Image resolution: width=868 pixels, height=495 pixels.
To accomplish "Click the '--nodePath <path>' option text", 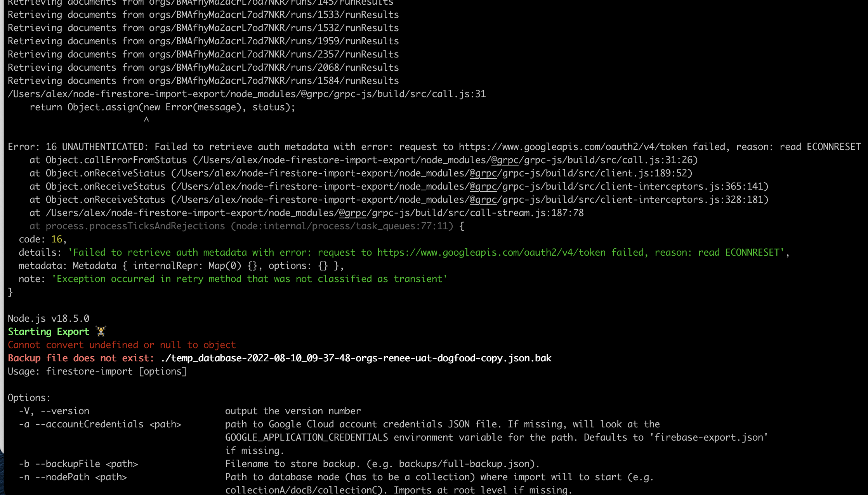I will tap(81, 477).
